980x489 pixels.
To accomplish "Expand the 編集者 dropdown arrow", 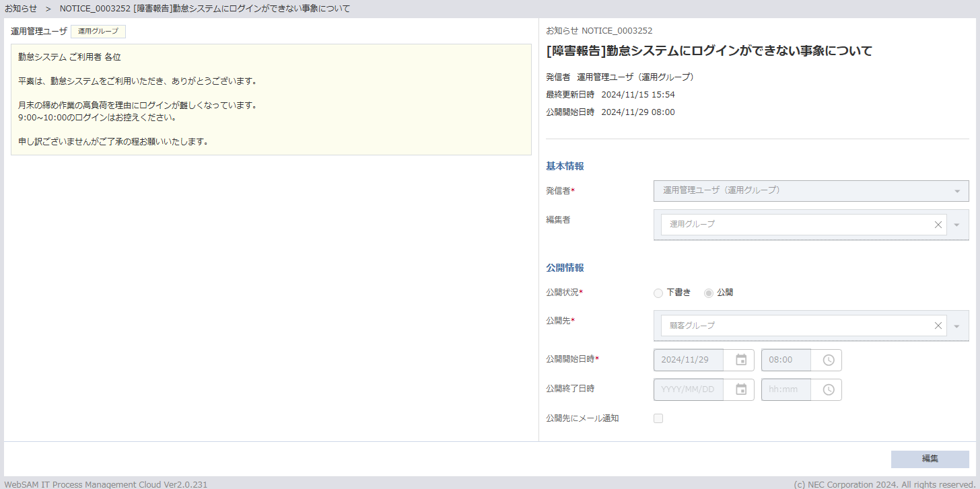I will 956,225.
